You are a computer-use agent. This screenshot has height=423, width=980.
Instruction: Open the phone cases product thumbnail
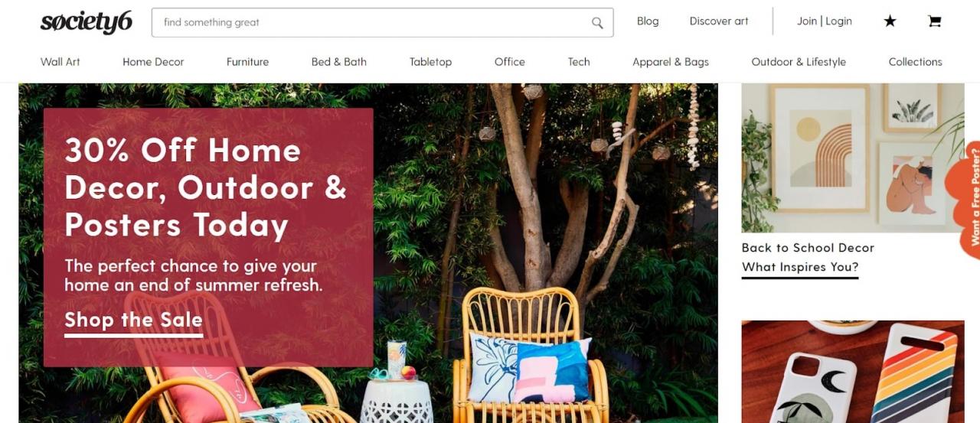point(853,372)
